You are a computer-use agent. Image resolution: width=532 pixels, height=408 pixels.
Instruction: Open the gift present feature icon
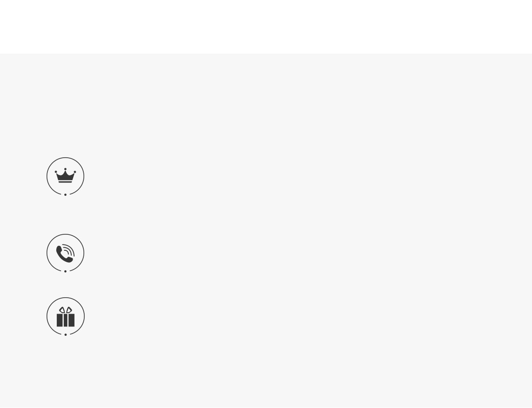click(65, 316)
